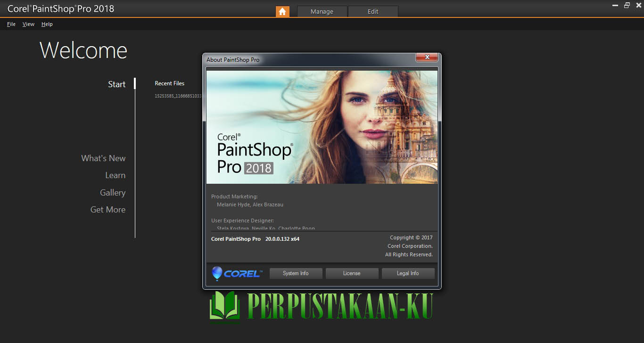Open the Learn section
Screen dimensions: 644x343
[116, 175]
